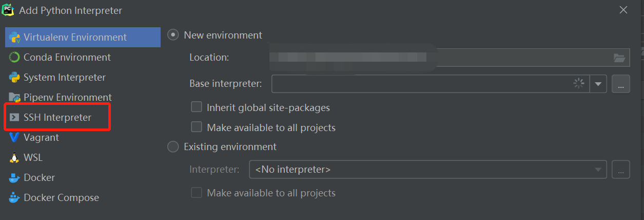Screen dimensions: 644x220
Task: Select Conda Environment in the sidebar
Action: [x=67, y=58]
